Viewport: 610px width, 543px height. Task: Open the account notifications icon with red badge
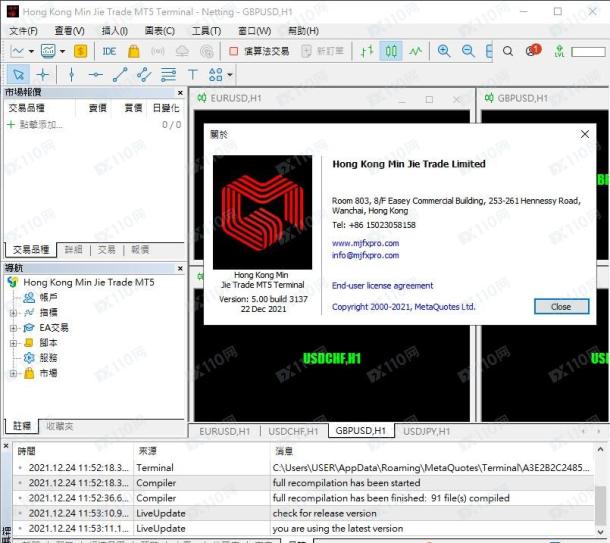(x=533, y=50)
